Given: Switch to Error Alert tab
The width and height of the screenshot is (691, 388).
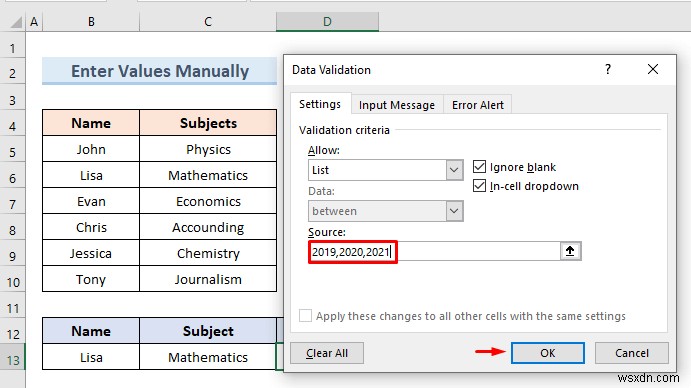Looking at the screenshot, I should pos(478,105).
